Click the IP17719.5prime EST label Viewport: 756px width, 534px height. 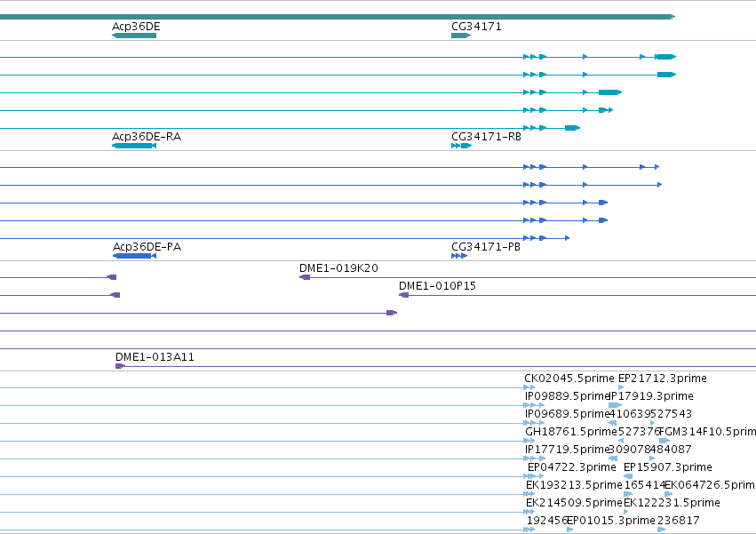pyautogui.click(x=568, y=449)
